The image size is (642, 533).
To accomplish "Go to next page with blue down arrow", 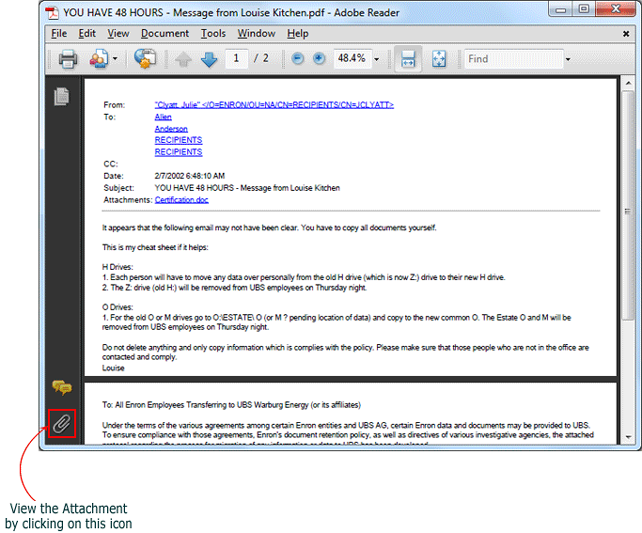I will (x=209, y=59).
